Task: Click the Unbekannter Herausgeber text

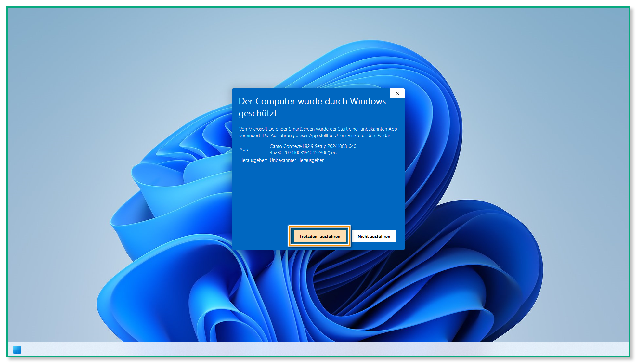Action: coord(297,160)
